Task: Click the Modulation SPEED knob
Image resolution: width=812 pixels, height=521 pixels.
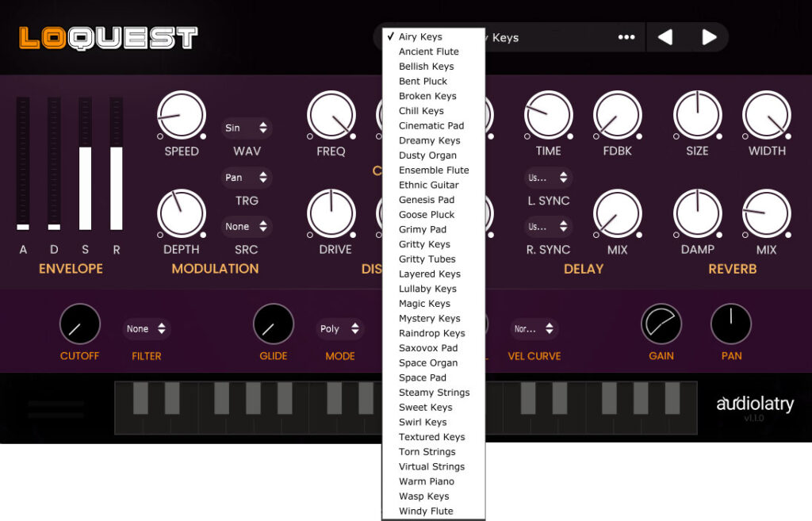Action: pyautogui.click(x=182, y=115)
